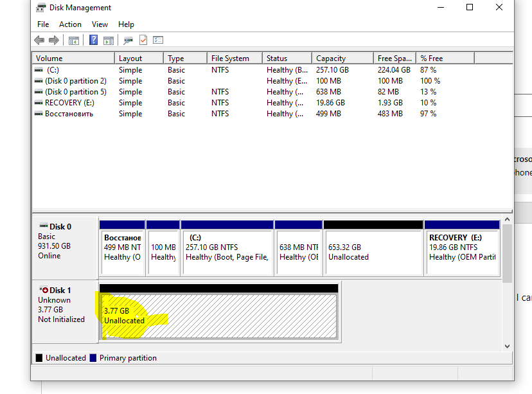Click the red error icon on Disk 1

click(x=44, y=290)
